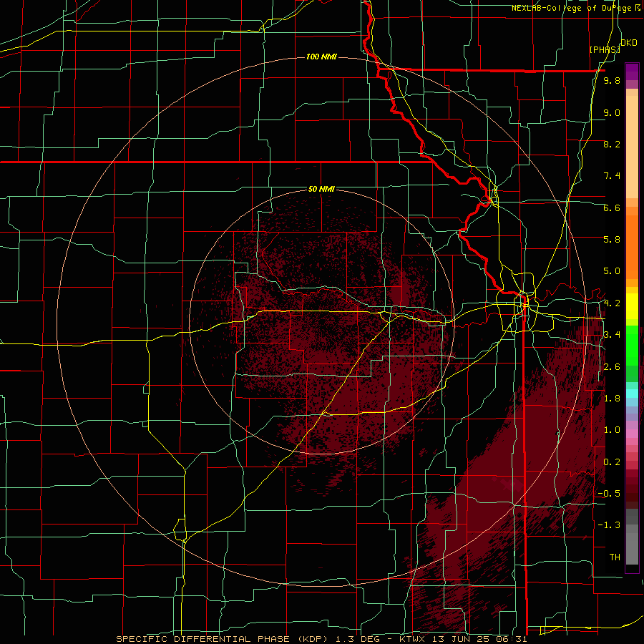The image size is (644, 644).
Task: Click the cyan segment of the color bar
Action: coord(632,394)
